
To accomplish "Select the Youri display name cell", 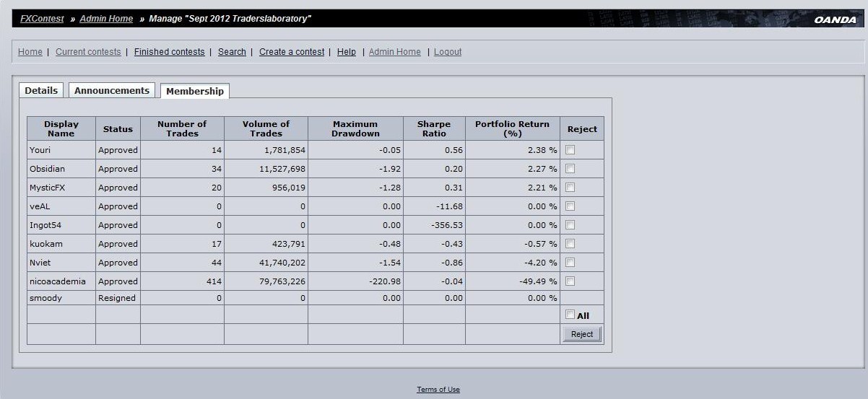I will [61, 150].
